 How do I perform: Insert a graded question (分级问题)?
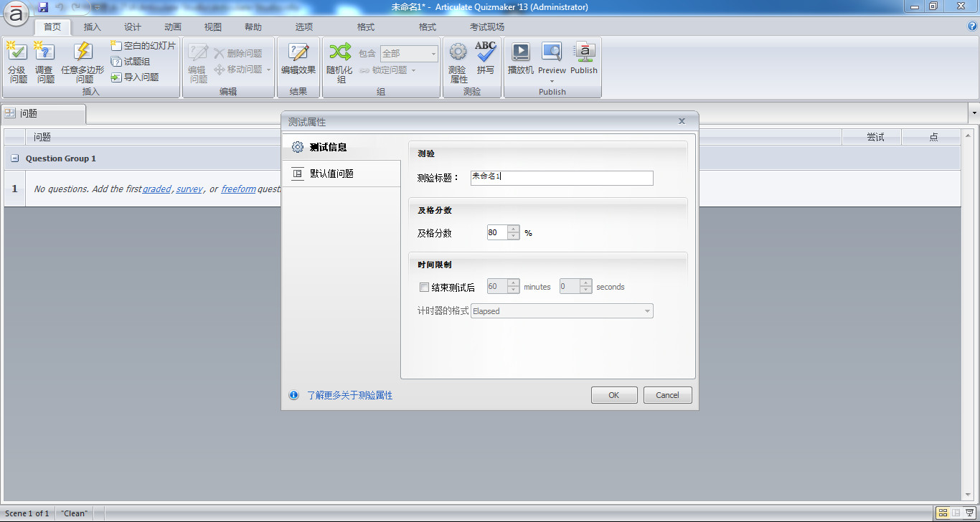17,62
